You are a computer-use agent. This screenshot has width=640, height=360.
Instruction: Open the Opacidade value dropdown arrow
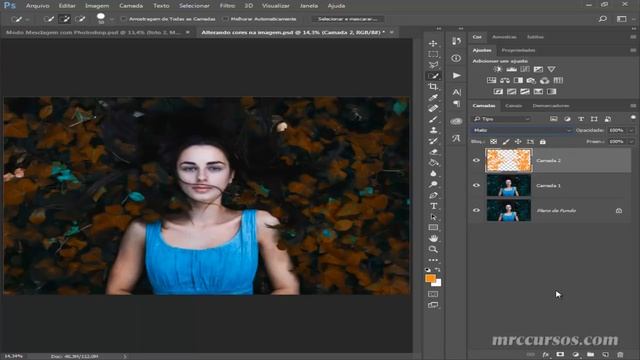click(631, 130)
